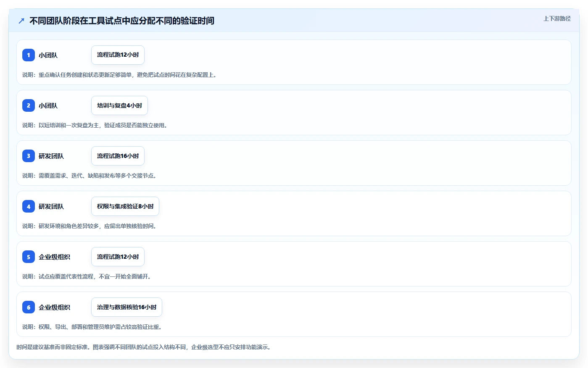
Task: Select the 培训与复盘4小时 chip
Action: (119, 105)
